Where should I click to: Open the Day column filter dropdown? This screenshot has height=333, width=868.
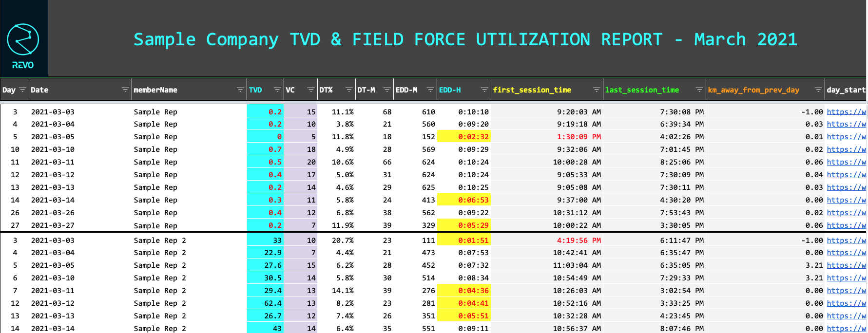point(22,90)
